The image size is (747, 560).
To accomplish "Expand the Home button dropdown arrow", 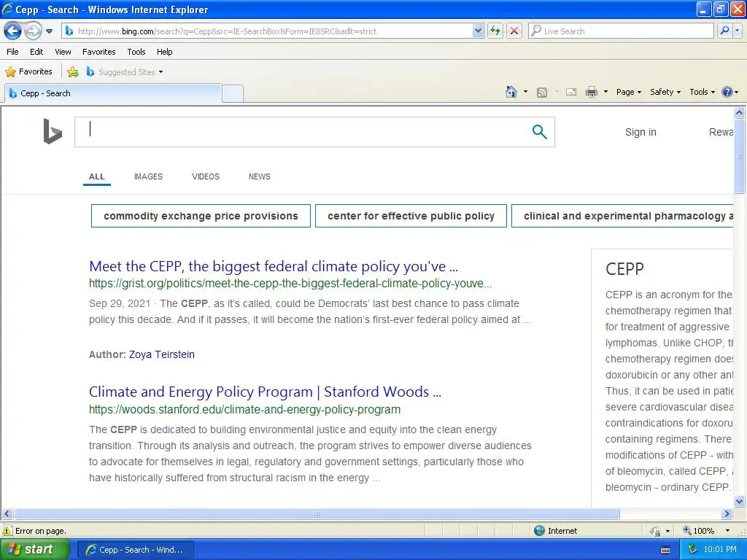I will [525, 92].
